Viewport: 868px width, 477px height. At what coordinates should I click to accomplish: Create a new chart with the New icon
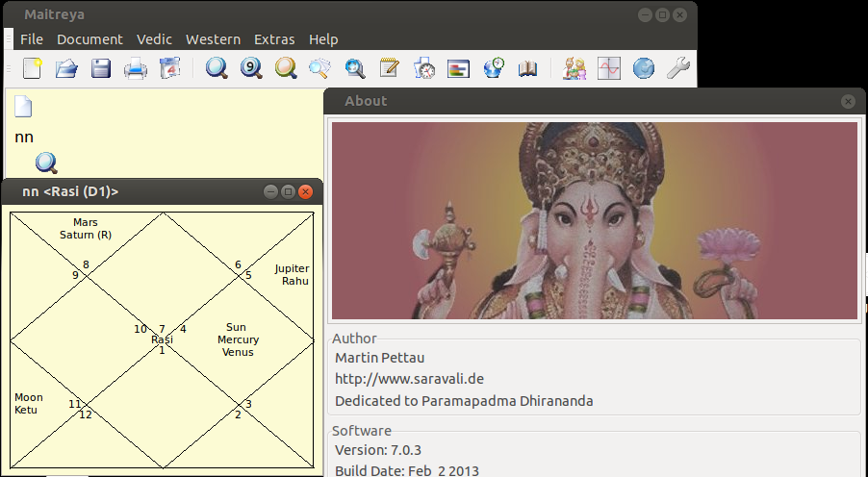[x=32, y=68]
